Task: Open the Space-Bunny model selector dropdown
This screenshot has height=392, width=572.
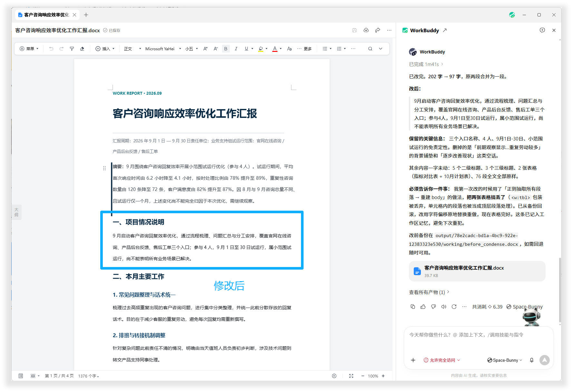Action: coord(505,360)
